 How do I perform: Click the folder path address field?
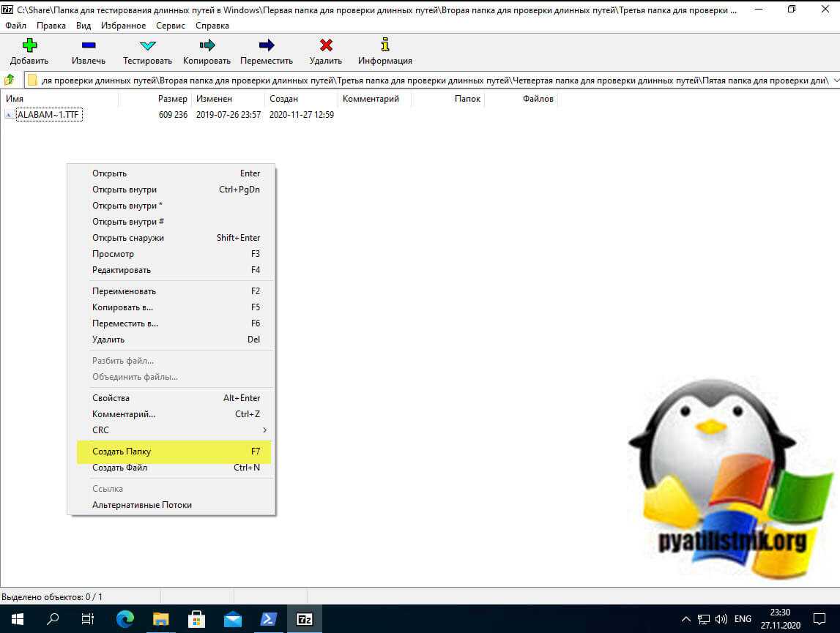pos(432,80)
